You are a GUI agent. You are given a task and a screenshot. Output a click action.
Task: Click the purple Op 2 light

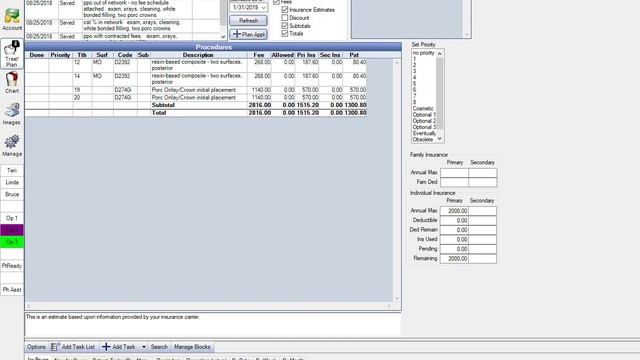click(12, 230)
